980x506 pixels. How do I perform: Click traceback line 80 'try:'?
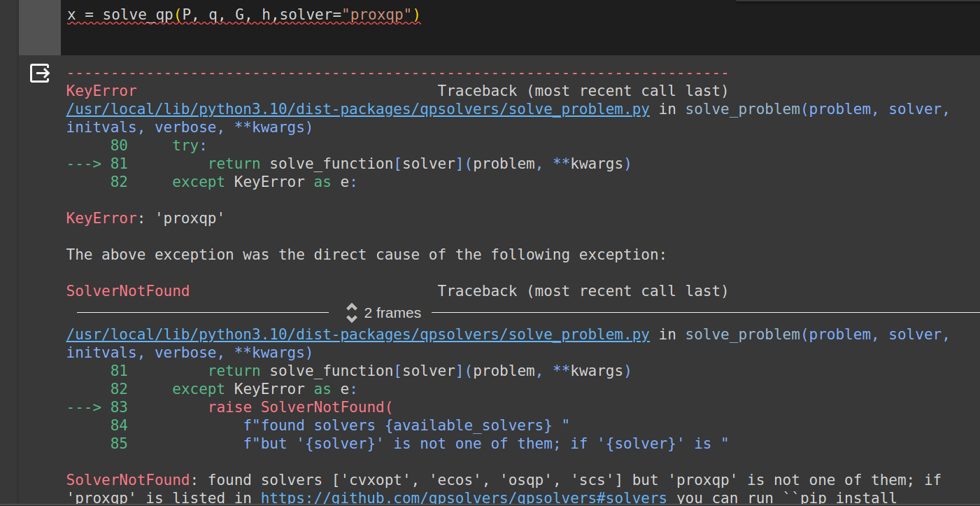tap(158, 146)
